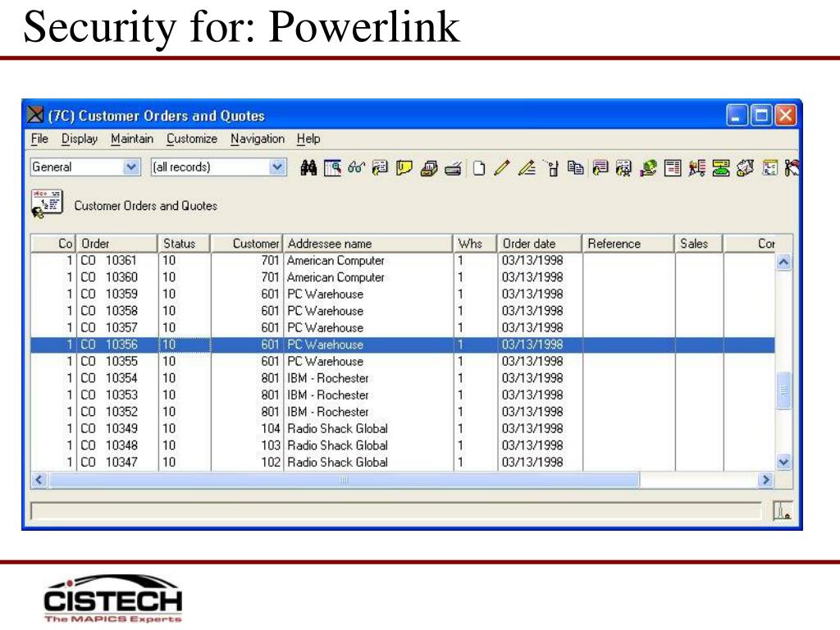Click the Reference column header
Image resolution: width=840 pixels, height=630 pixels.
point(628,243)
